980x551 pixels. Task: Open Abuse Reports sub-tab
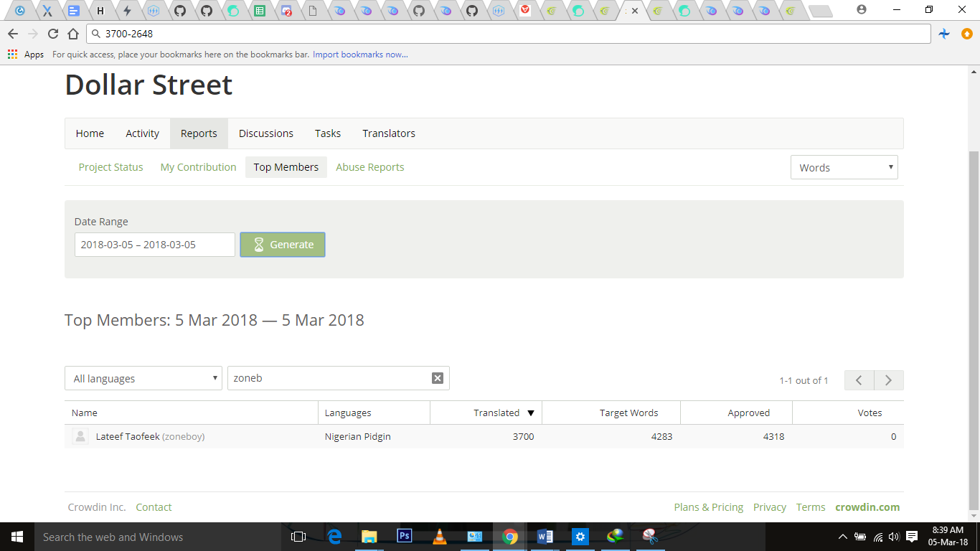pos(370,167)
